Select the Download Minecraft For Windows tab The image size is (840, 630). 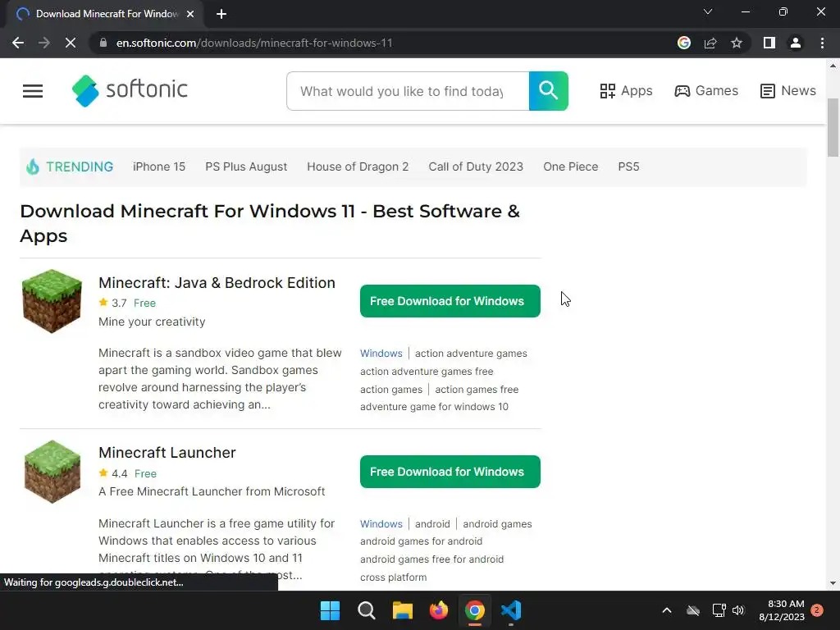coord(106,14)
